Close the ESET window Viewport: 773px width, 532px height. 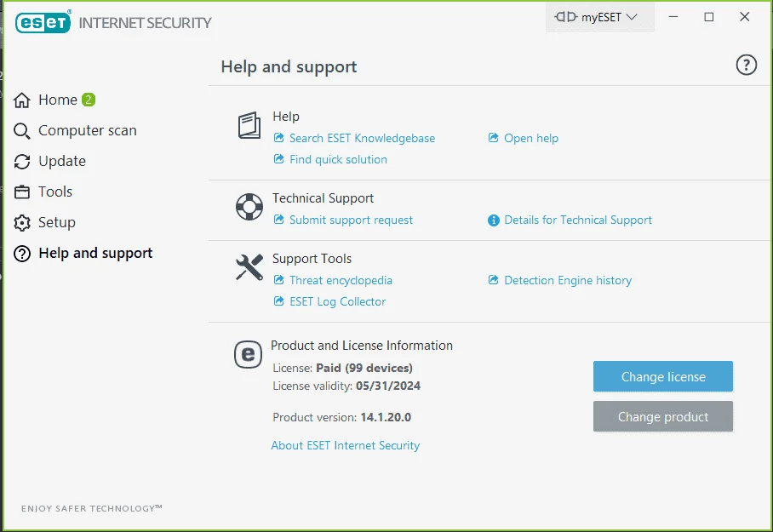pyautogui.click(x=744, y=17)
